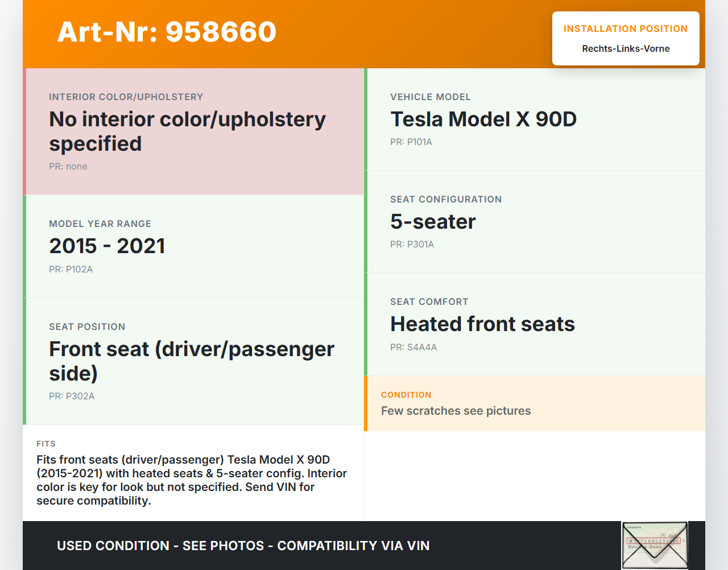Click the 'PR: P301A' code

412,244
